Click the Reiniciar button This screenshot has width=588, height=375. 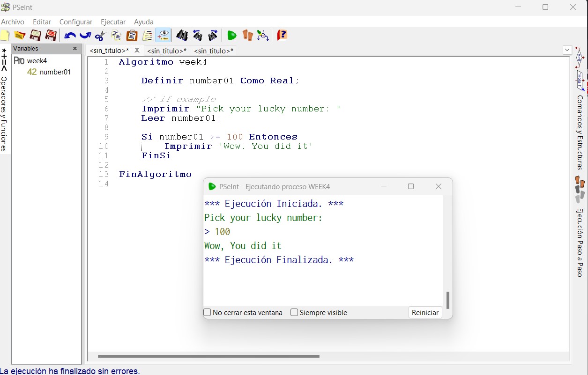(x=425, y=312)
